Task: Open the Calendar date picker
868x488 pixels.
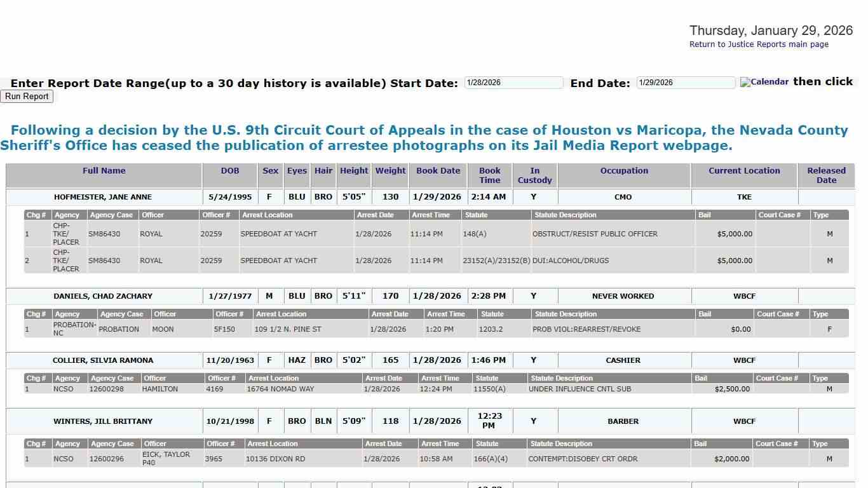Action: (763, 82)
